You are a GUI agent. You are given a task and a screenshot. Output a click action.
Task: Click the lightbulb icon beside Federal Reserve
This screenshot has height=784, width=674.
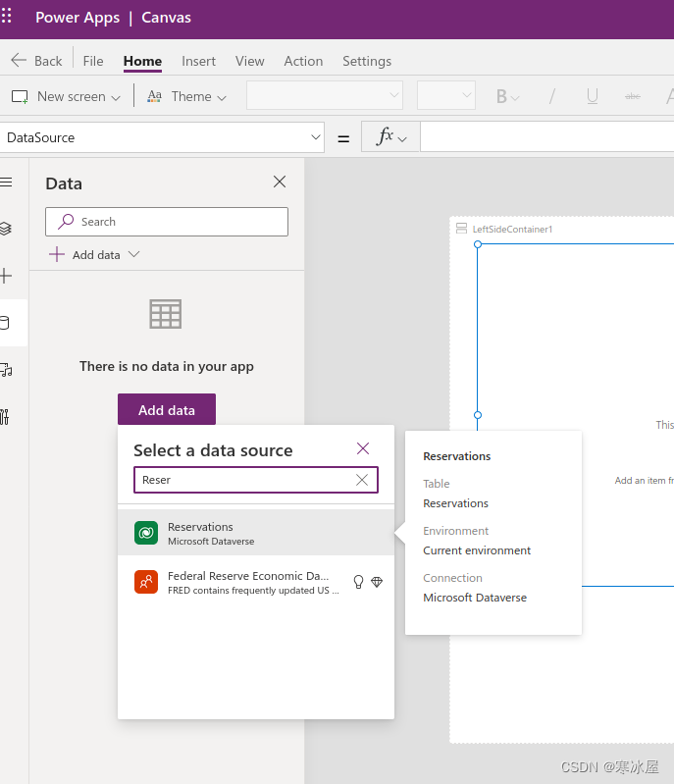point(358,582)
